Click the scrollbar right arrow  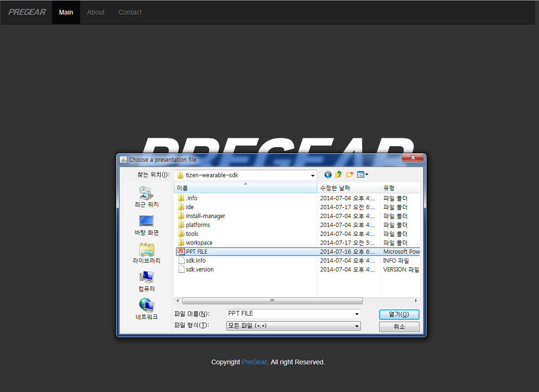coord(416,301)
